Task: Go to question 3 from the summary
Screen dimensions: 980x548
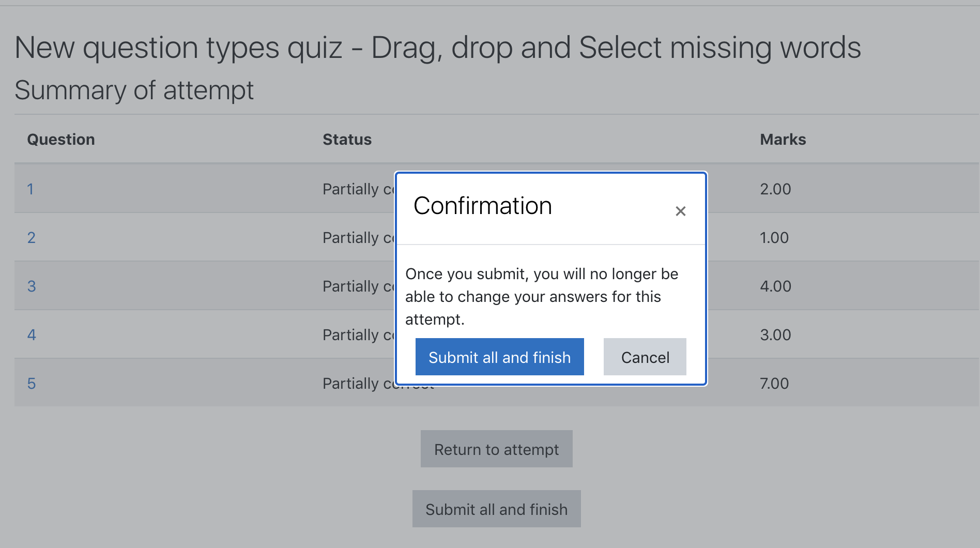Action: (32, 286)
